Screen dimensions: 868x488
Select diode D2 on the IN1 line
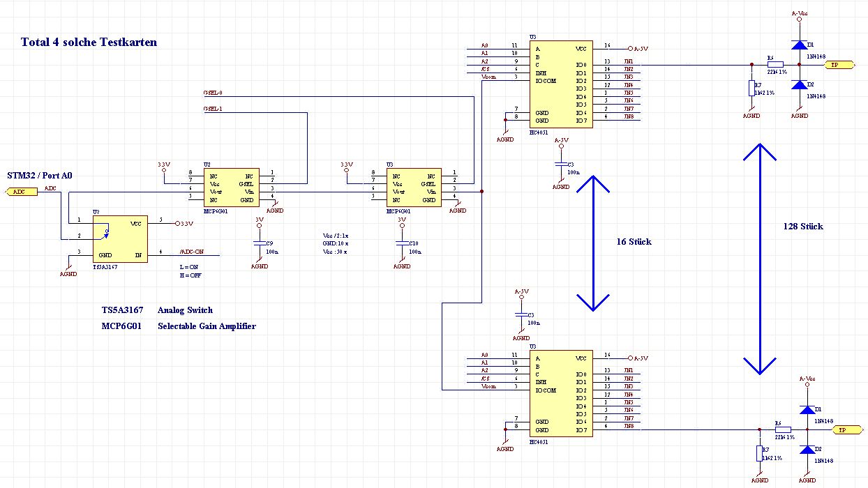(800, 84)
